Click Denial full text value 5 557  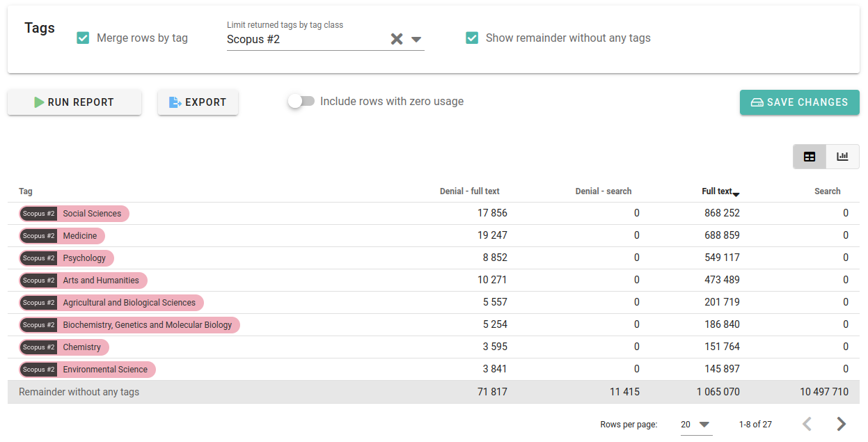(x=495, y=302)
